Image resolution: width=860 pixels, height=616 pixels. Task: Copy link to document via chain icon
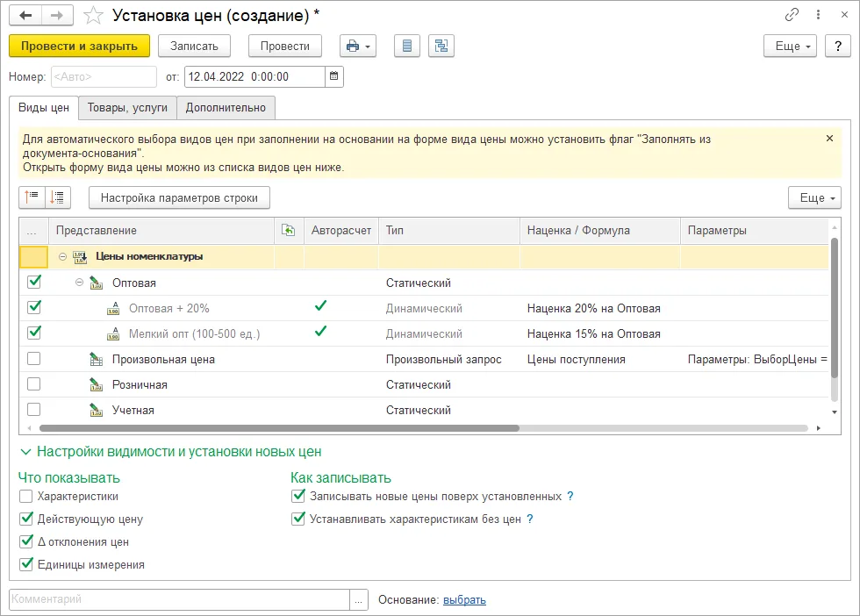tap(792, 15)
